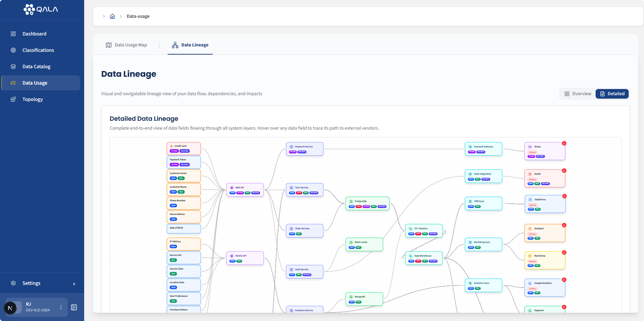Collapse the sidebar with panel toggle
Image resolution: width=644 pixels, height=321 pixels.
coord(74,307)
